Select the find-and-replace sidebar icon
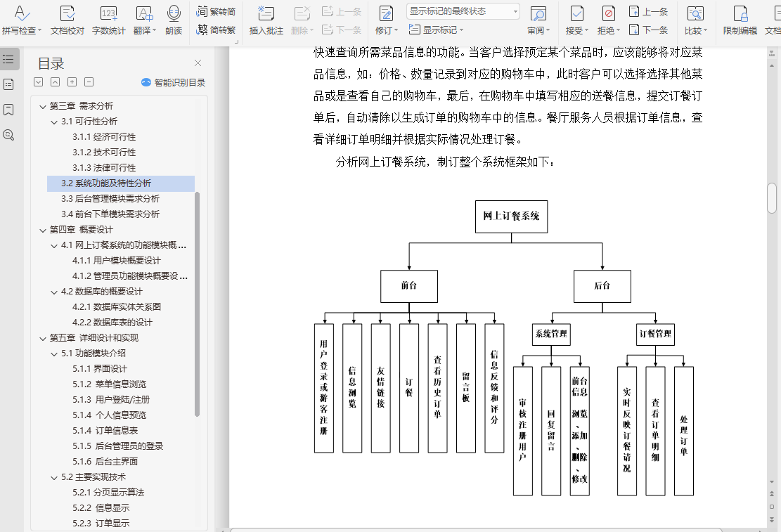Screen dimensions: 781x532 8,135
